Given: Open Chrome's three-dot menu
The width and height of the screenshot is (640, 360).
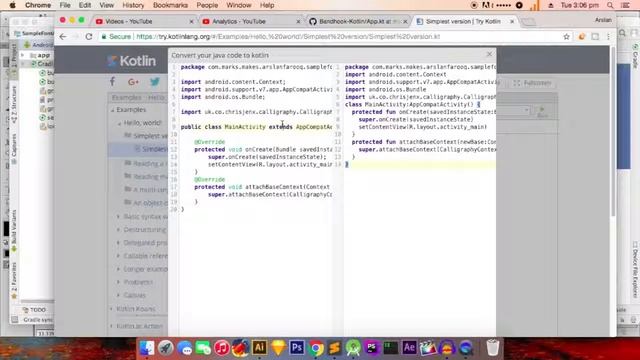Looking at the screenshot, I should click(608, 37).
